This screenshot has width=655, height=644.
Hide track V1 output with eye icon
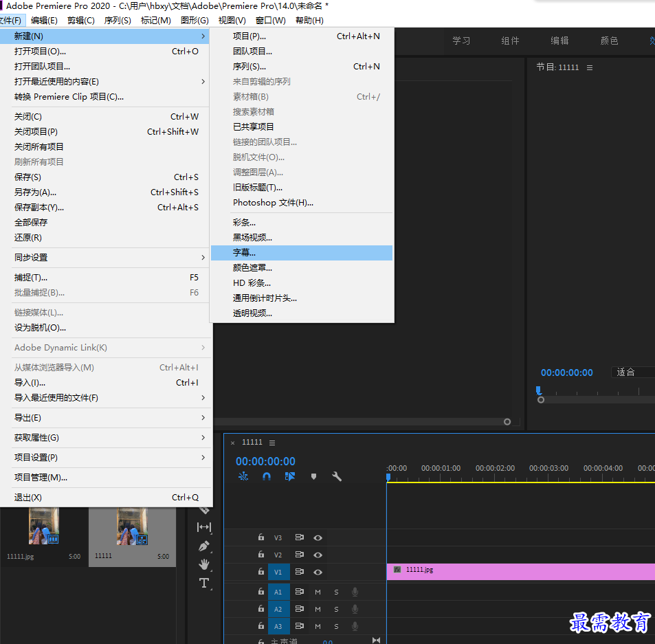click(318, 572)
